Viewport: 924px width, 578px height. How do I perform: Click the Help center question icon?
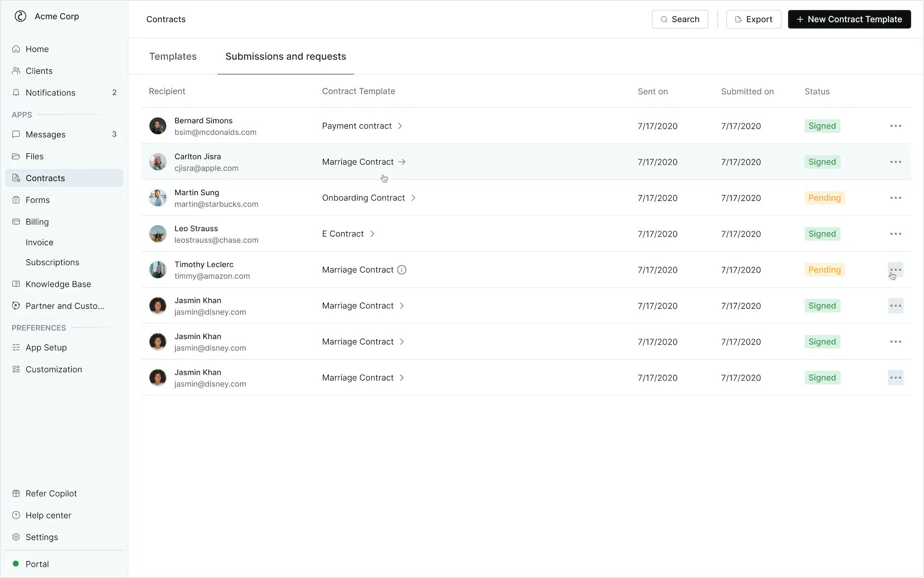click(x=16, y=515)
